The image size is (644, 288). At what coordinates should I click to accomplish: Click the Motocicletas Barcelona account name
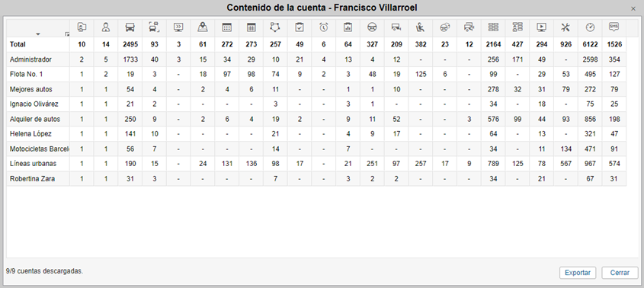40,149
